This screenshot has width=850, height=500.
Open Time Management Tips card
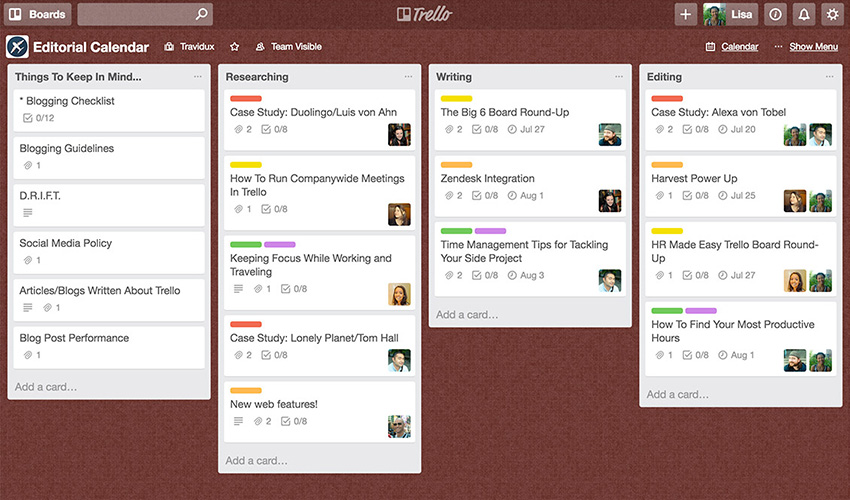click(x=530, y=259)
